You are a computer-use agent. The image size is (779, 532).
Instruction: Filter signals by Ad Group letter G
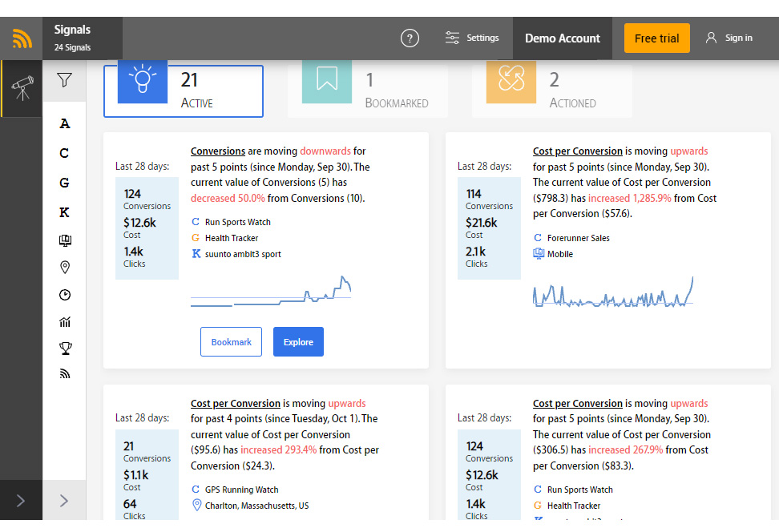click(x=64, y=183)
